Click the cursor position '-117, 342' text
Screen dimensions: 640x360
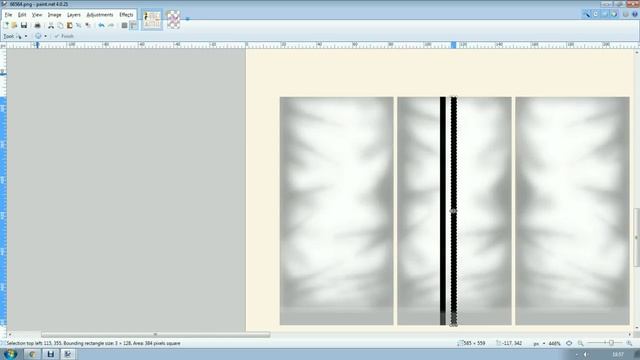click(x=513, y=343)
